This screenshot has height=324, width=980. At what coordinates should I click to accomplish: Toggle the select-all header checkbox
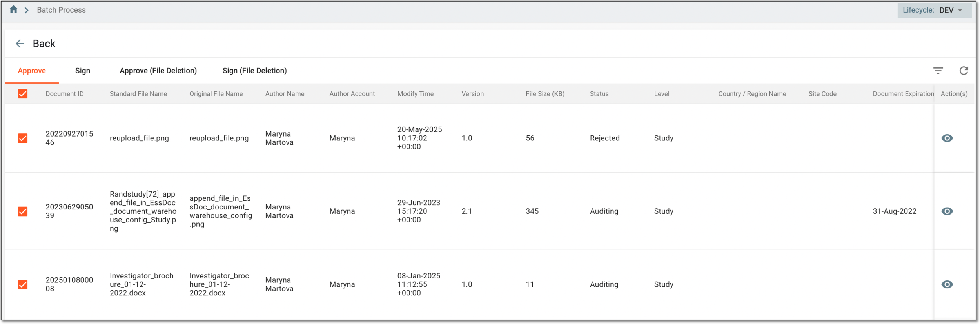coord(23,94)
